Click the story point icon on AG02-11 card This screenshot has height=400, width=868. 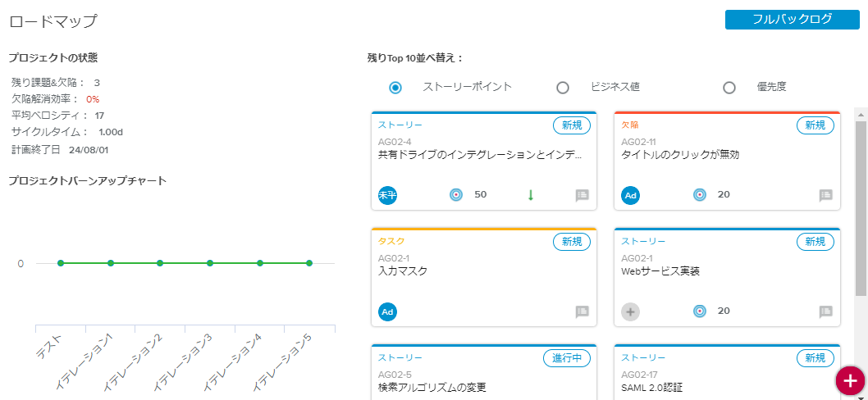click(700, 195)
